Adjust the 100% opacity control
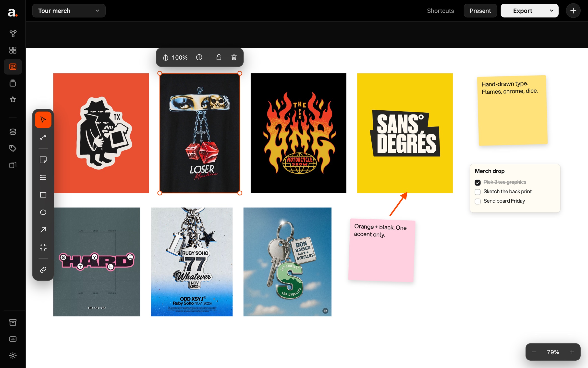 [175, 57]
